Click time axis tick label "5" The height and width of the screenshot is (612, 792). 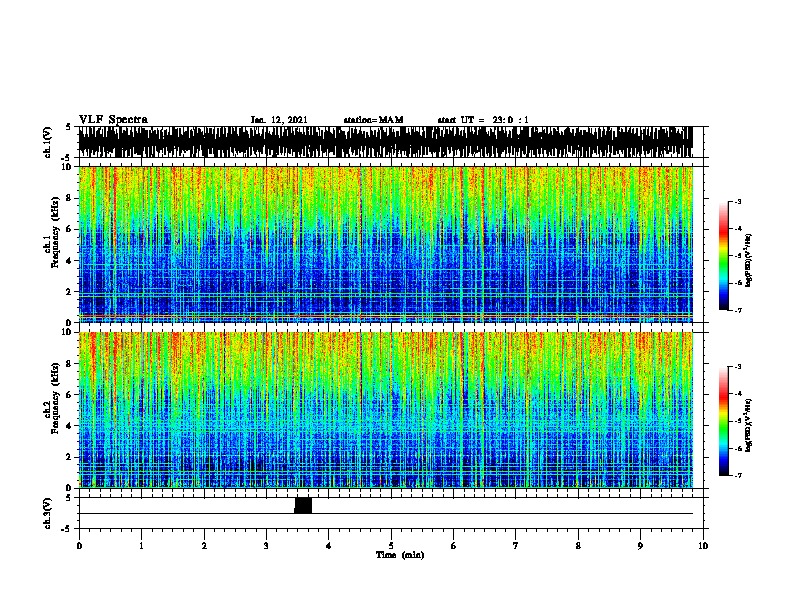pos(391,546)
